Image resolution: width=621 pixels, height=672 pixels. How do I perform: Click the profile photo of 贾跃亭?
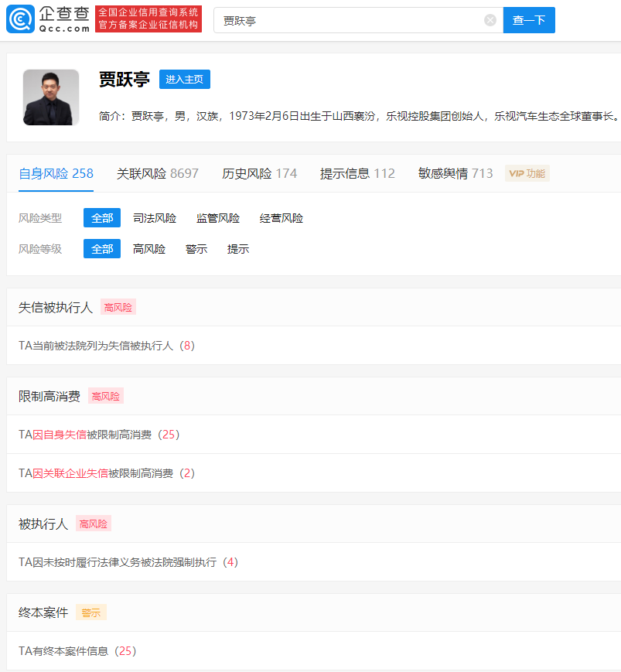coord(50,97)
